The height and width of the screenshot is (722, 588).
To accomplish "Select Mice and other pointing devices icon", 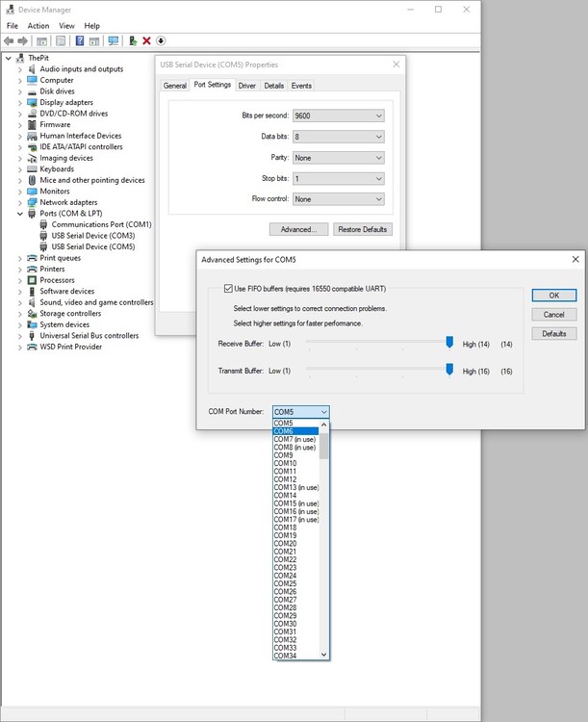I will [32, 180].
